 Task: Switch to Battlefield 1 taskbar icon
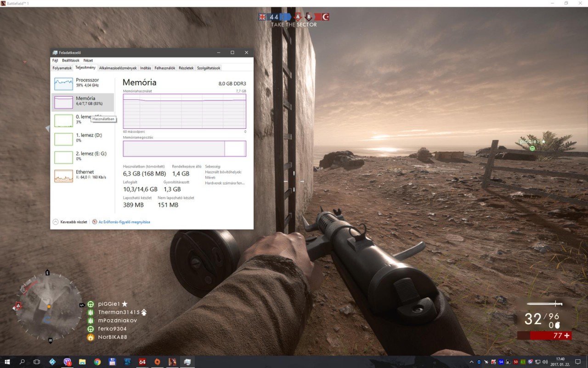[x=172, y=362]
